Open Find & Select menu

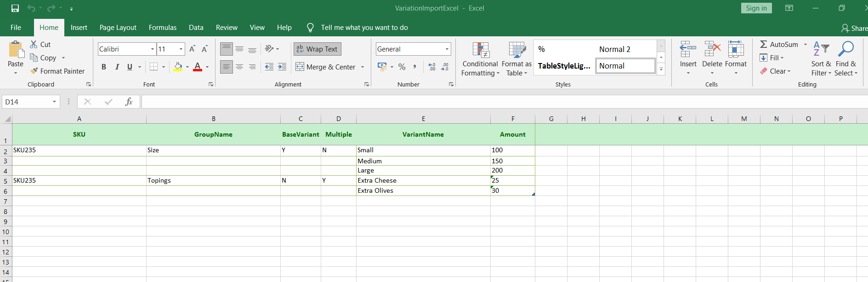tap(846, 59)
